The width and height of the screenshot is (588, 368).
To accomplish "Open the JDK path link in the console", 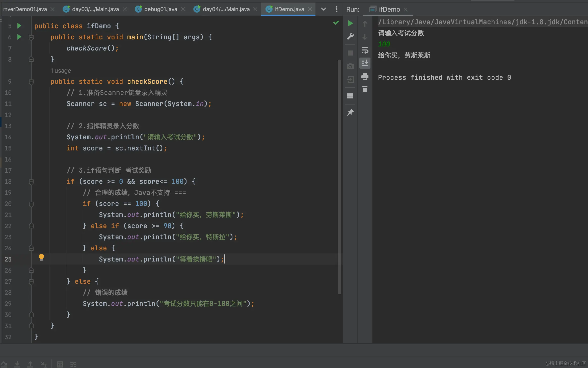I will point(483,22).
